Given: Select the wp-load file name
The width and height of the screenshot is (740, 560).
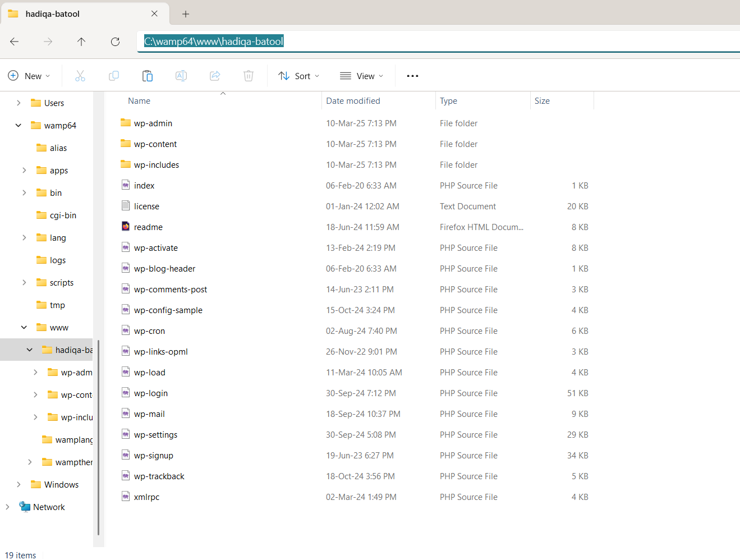Looking at the screenshot, I should [x=150, y=372].
